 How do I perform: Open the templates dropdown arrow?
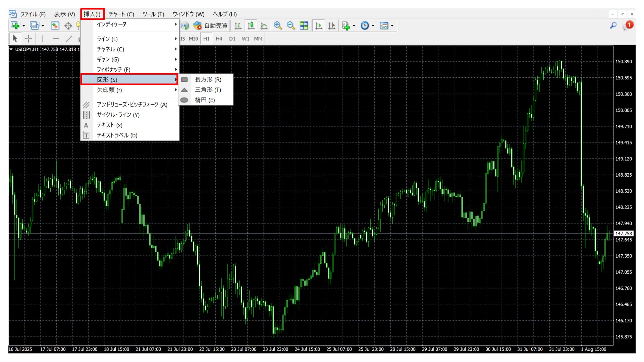(392, 26)
